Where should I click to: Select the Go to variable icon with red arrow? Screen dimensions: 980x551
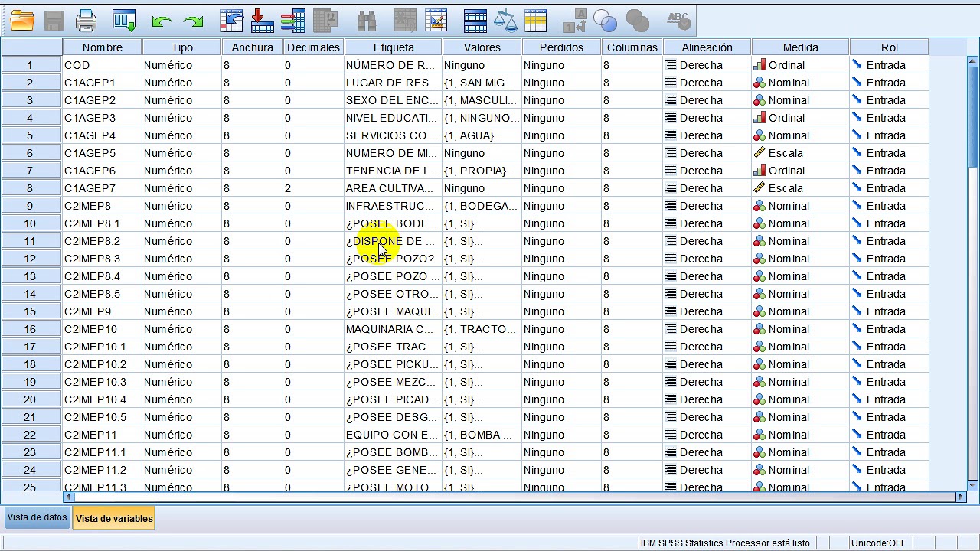point(262,21)
